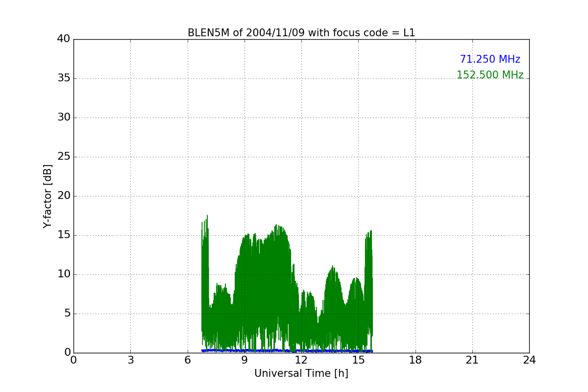Image resolution: width=588 pixels, height=392 pixels.
Task: Click the x-axis tick label 18
Action: [x=416, y=360]
